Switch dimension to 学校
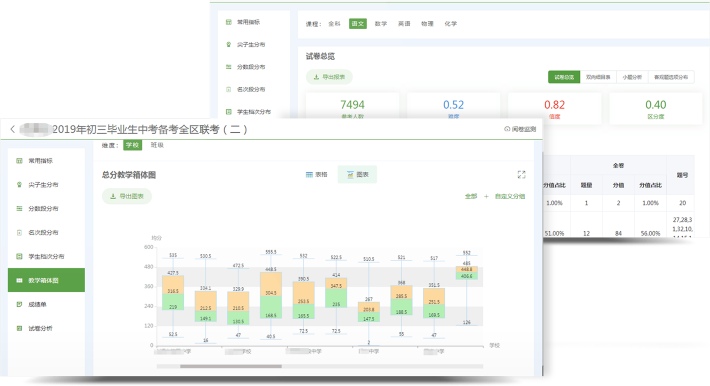Image resolution: width=710 pixels, height=386 pixels. 132,145
